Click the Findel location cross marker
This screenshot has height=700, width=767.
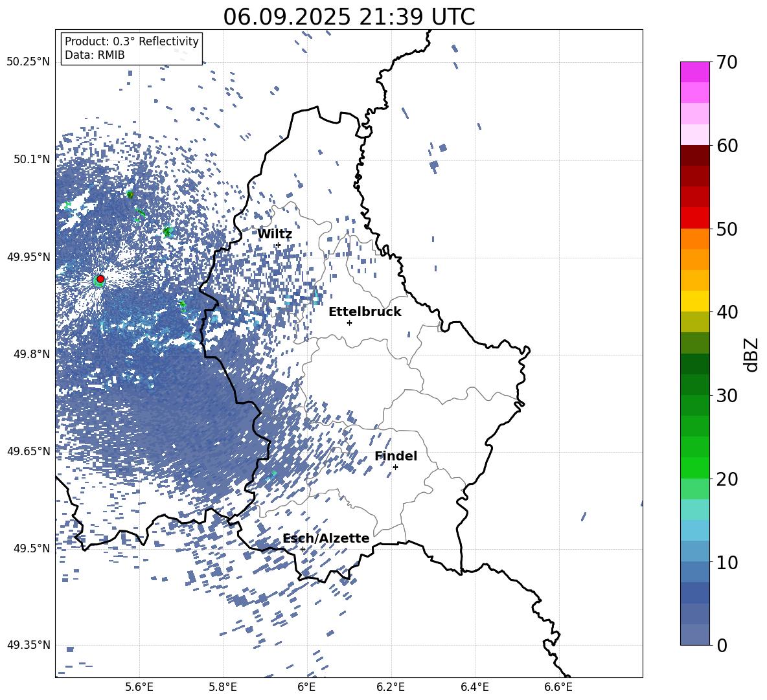395,467
